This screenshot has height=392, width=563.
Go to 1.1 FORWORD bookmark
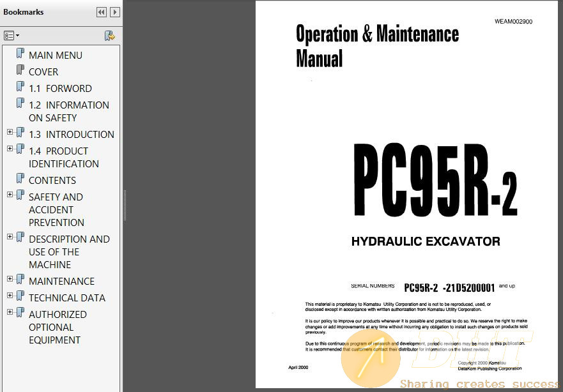tap(60, 88)
